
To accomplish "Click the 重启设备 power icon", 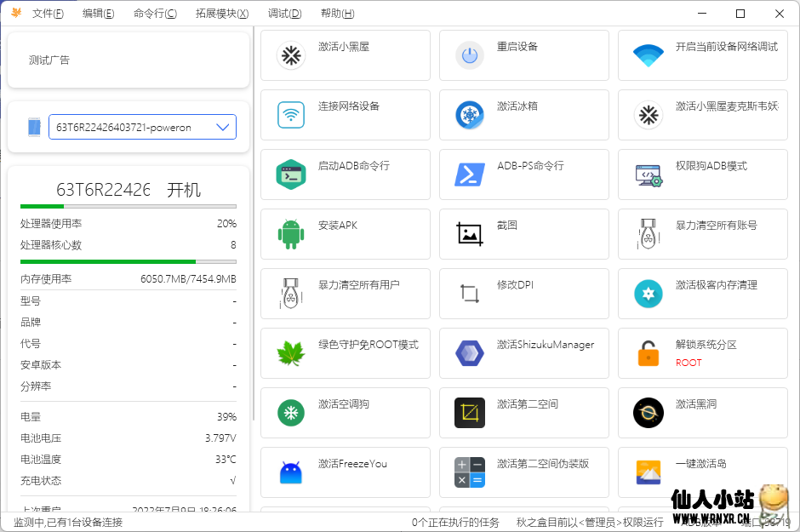I will 468,54.
